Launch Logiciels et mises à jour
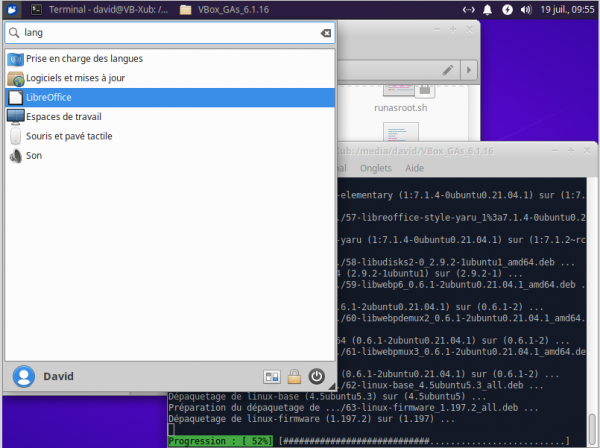This screenshot has height=448, width=600. pos(75,78)
